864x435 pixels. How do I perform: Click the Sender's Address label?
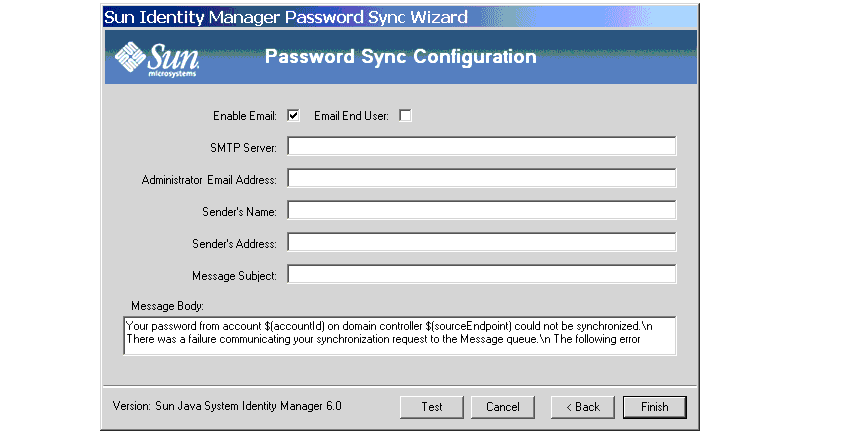pyautogui.click(x=234, y=243)
